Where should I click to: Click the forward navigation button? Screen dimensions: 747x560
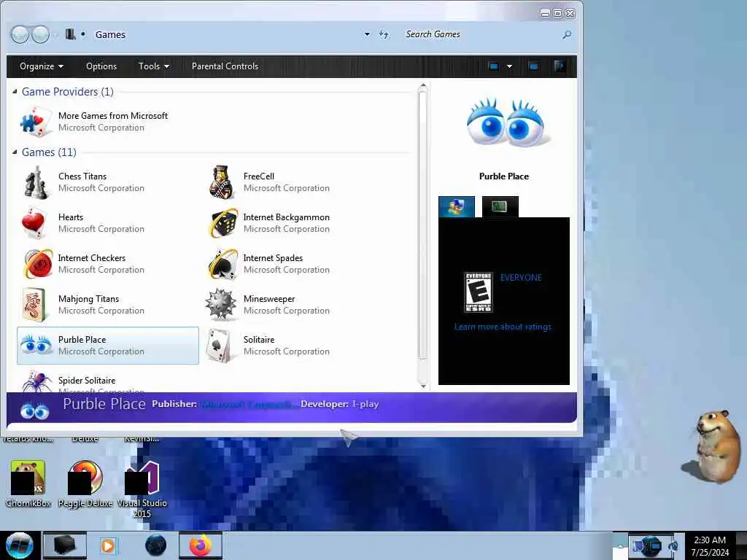coord(40,34)
